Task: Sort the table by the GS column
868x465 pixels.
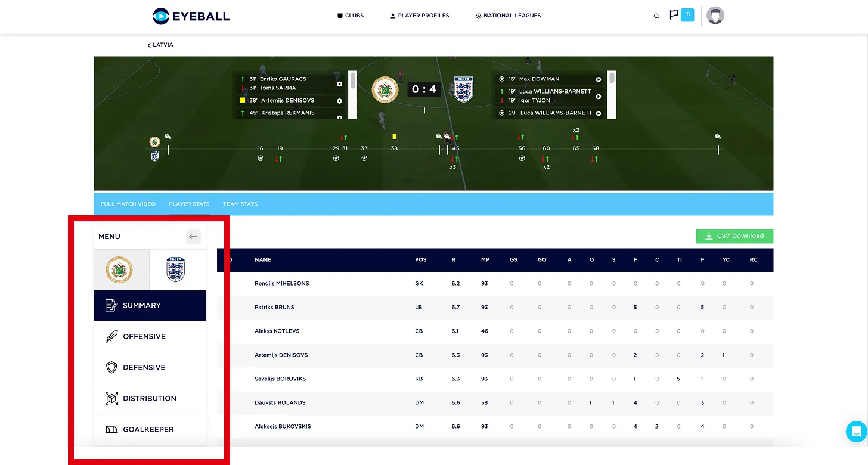Action: 513,260
